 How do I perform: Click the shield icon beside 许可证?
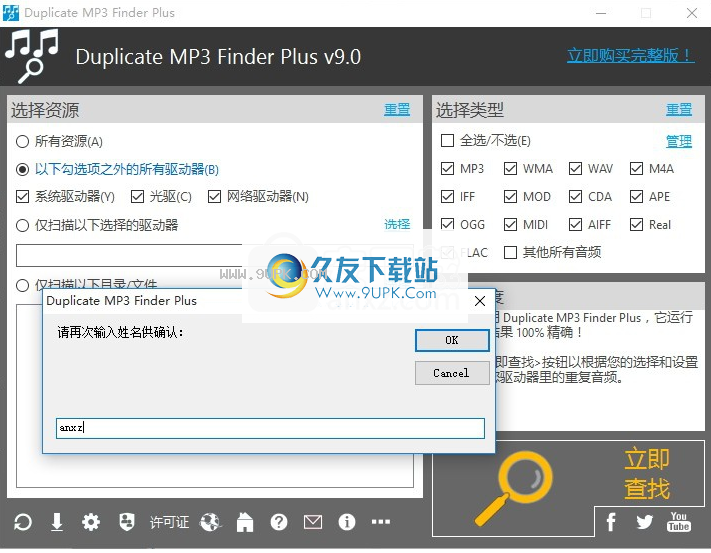tap(127, 522)
